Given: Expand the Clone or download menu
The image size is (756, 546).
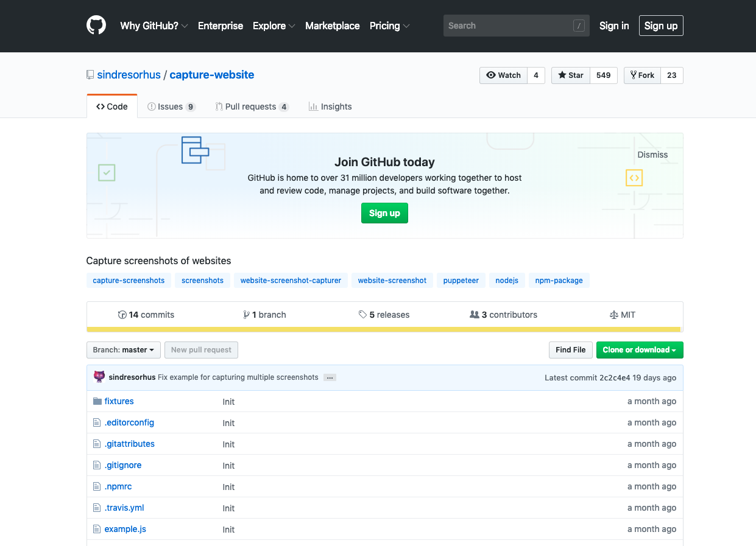Looking at the screenshot, I should (640, 350).
